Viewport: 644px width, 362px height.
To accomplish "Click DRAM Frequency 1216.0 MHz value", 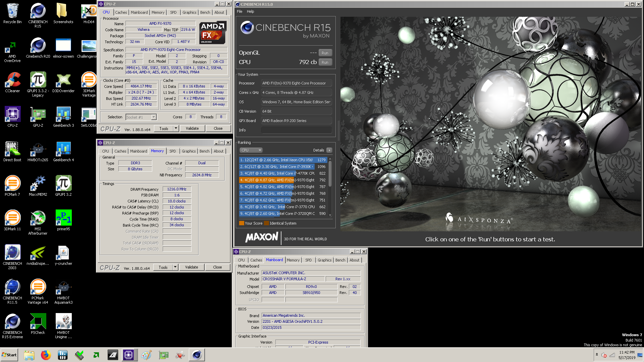I will (x=177, y=189).
